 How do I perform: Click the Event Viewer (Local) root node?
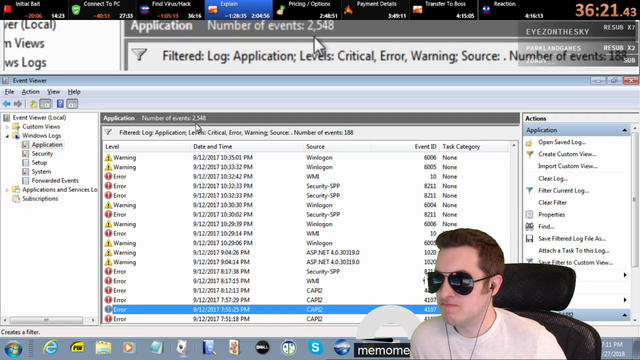coord(39,118)
